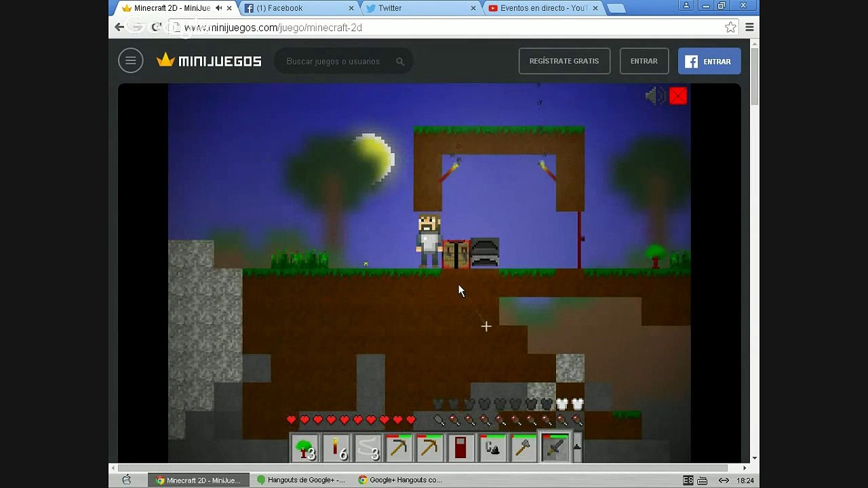Click the left torch inside the dirt shelter
Screen dimensions: 868x488
coord(449,171)
